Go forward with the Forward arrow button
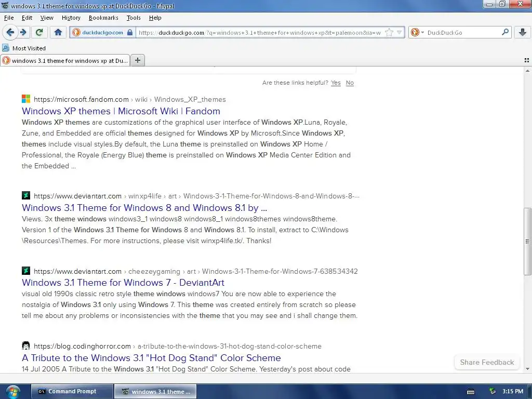This screenshot has height=399, width=532. click(x=23, y=32)
